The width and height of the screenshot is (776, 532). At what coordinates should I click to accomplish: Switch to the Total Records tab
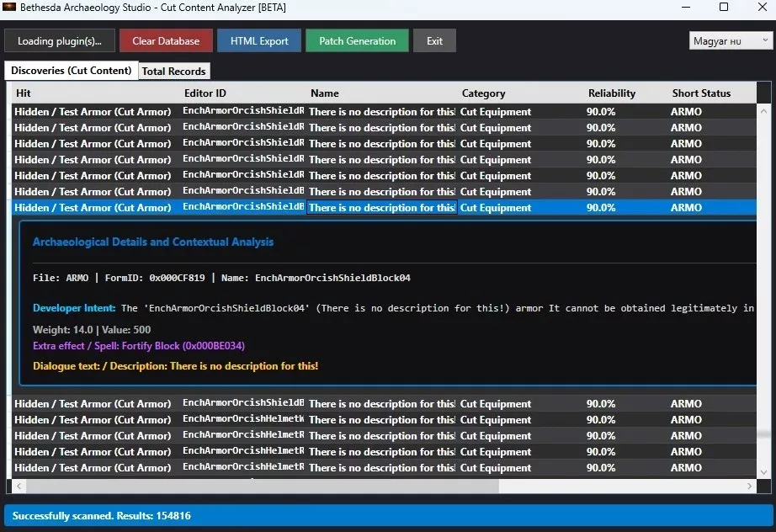click(x=173, y=72)
